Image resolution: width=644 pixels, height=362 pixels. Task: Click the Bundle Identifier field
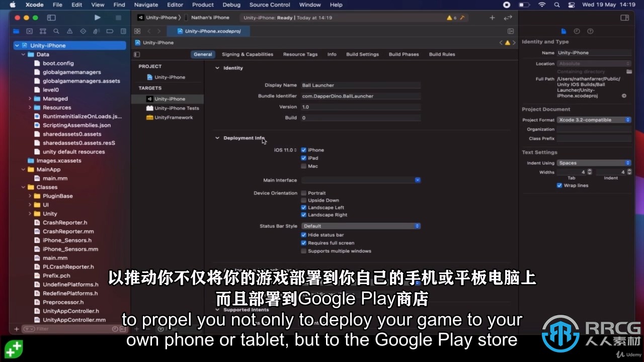pyautogui.click(x=361, y=96)
